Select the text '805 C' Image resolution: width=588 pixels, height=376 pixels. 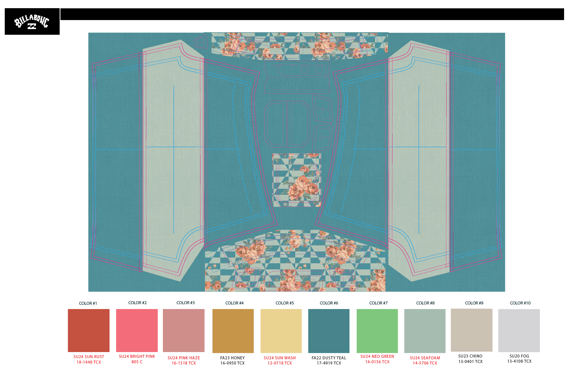(137, 362)
